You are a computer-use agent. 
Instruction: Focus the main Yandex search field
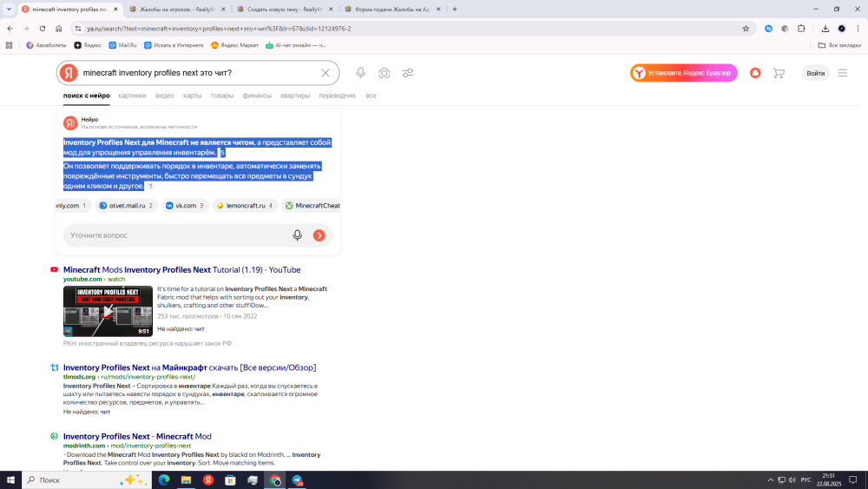pos(196,73)
